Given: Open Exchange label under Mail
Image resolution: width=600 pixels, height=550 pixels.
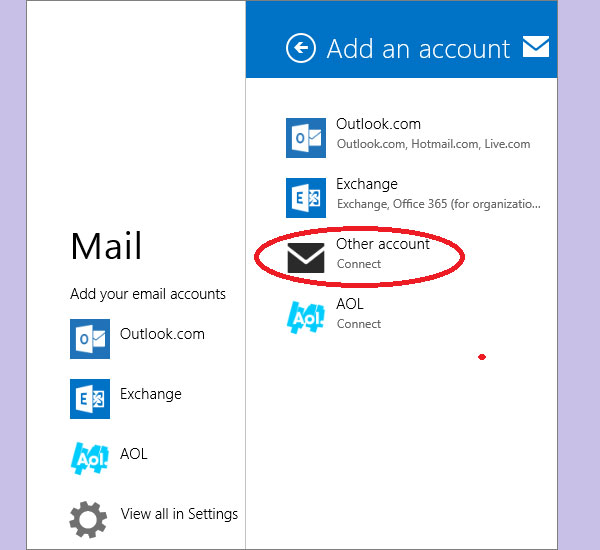Looking at the screenshot, I should coord(151,394).
